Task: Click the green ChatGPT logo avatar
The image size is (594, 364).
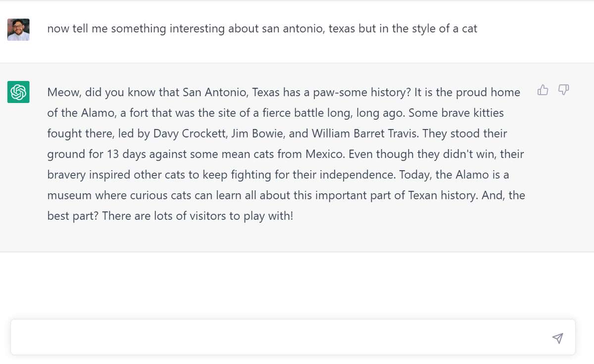Action: [x=18, y=92]
